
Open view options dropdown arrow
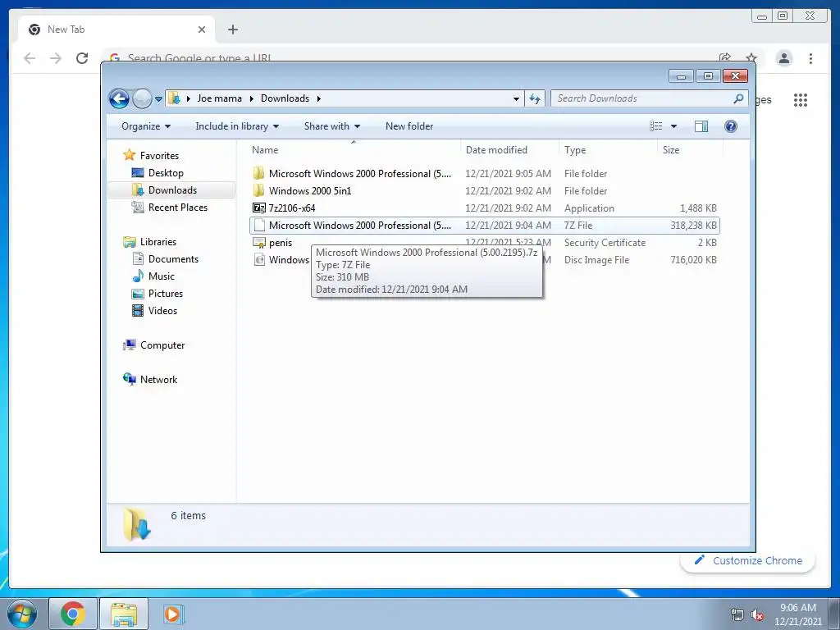point(674,126)
